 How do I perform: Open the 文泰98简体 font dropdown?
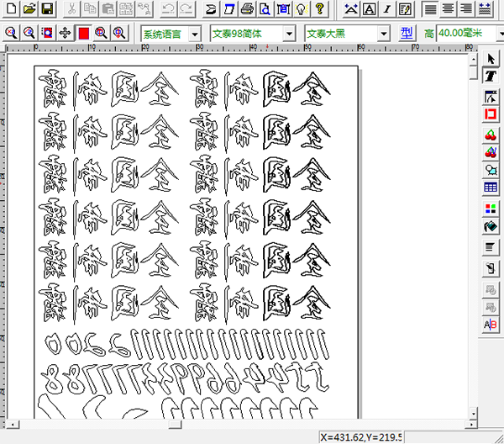coord(289,34)
